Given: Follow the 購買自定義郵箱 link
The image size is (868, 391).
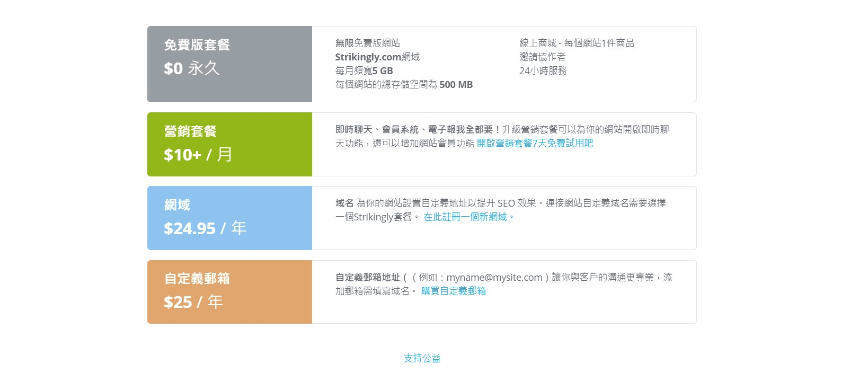Looking at the screenshot, I should (x=454, y=291).
